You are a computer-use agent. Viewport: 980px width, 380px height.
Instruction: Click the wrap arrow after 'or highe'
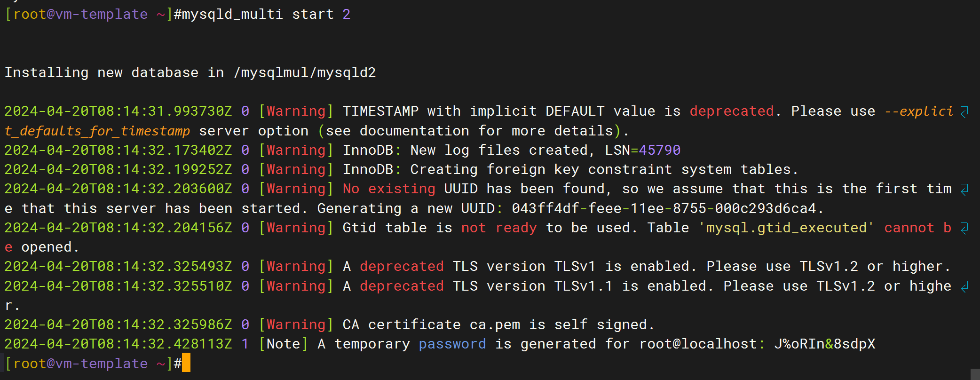[964, 287]
